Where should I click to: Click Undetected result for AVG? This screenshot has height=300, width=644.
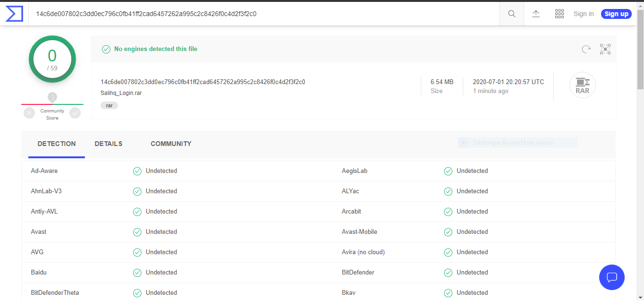[161, 252]
